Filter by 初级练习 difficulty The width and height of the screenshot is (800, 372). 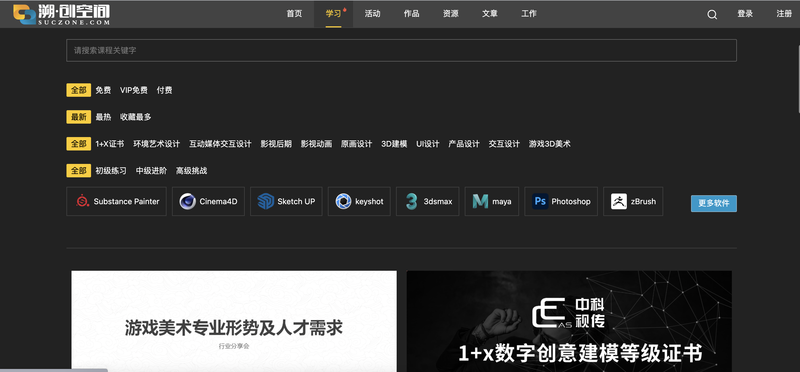(111, 170)
